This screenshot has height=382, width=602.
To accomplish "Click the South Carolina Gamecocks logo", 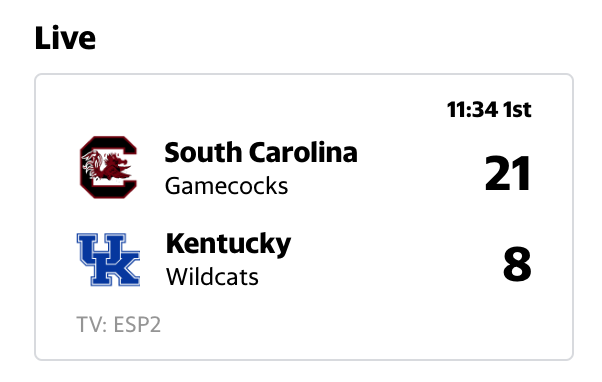I will 108,167.
